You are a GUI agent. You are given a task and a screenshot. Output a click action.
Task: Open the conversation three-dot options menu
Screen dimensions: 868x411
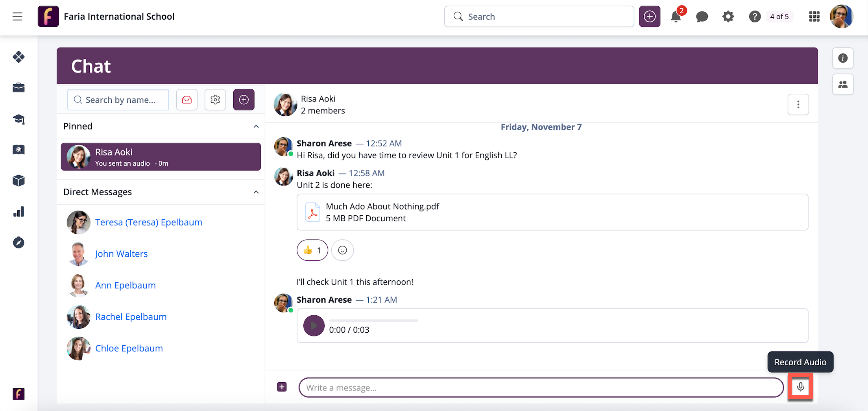(798, 105)
